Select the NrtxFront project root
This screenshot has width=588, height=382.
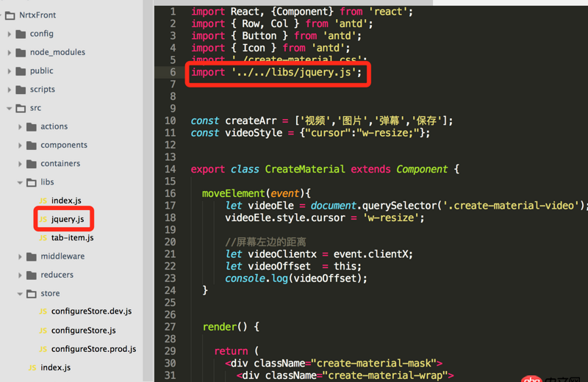coord(37,15)
